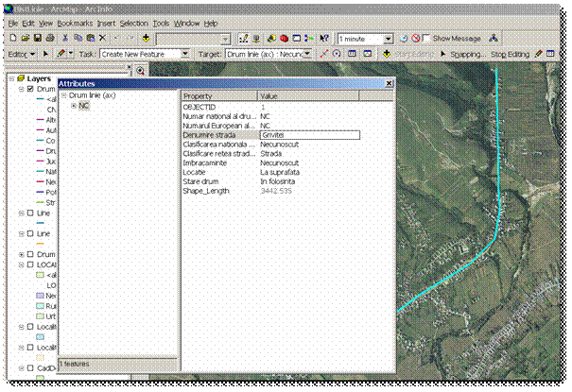
Task: Click the Add Data icon
Action: (x=146, y=39)
